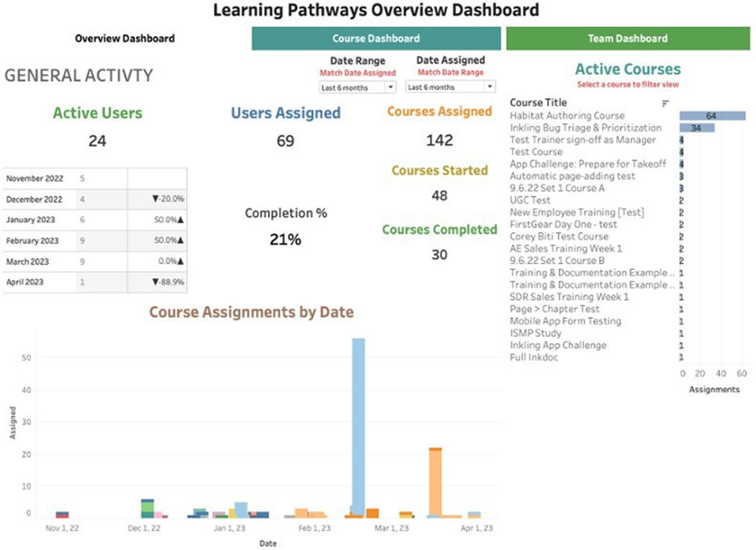This screenshot has width=756, height=550.
Task: Click the Habitat Authoring Course bar showing 64
Action: click(712, 116)
